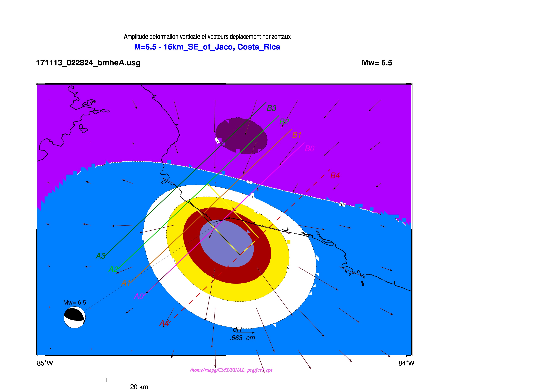Click the 'dH' scale arrow label

point(237,329)
